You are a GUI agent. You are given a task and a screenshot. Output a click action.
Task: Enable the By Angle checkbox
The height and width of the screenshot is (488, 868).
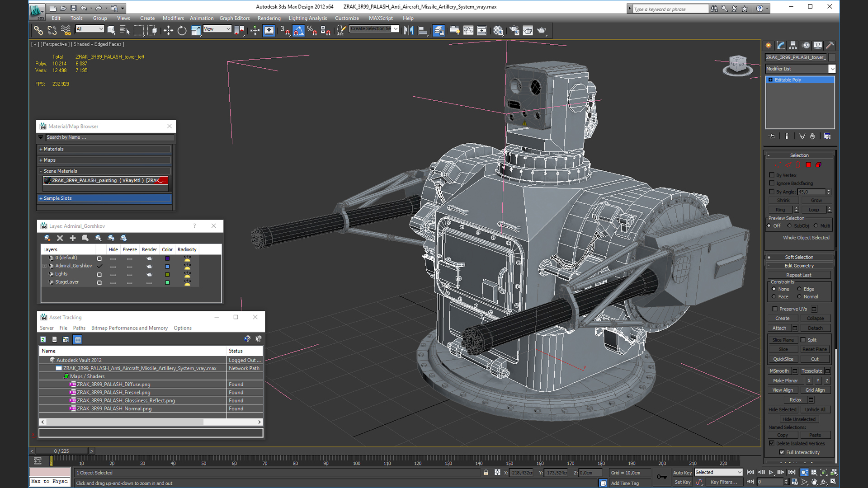(x=772, y=192)
